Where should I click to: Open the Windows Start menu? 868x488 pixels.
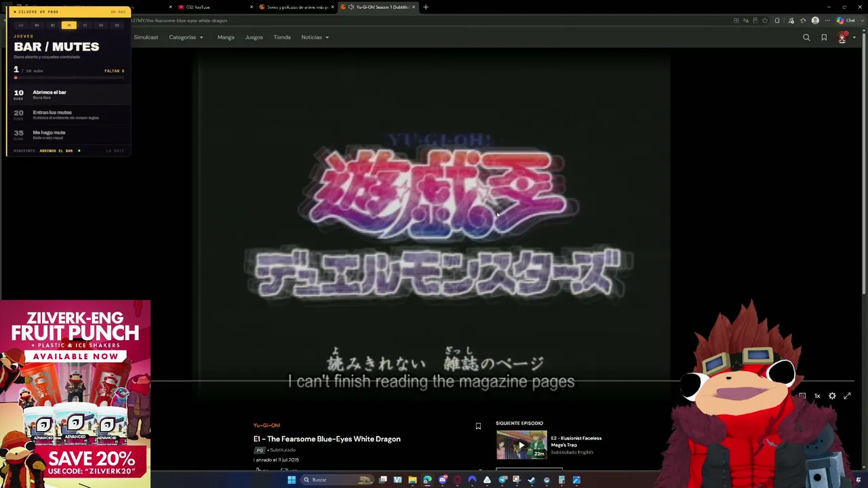point(292,480)
